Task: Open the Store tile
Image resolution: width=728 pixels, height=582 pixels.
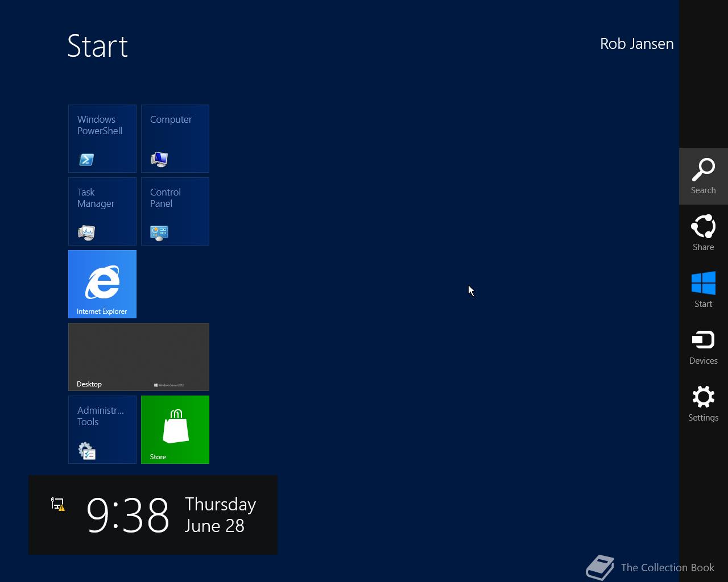Action: (175, 430)
